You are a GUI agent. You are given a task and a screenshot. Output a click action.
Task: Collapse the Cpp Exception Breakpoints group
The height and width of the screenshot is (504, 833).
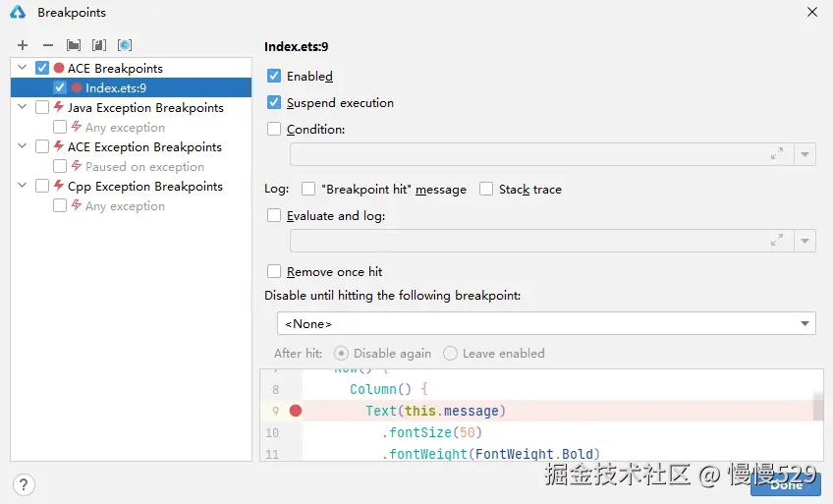(22, 186)
